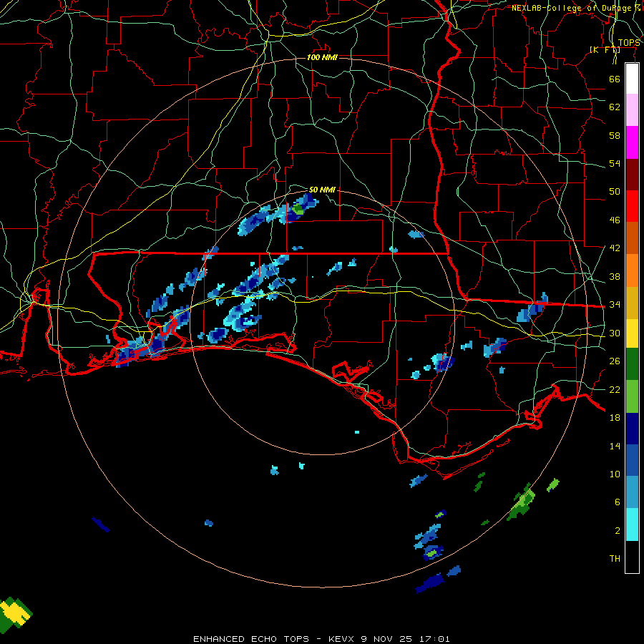The width and height of the screenshot is (644, 644).
Task: Click the K FT units label
Action: 605,49
